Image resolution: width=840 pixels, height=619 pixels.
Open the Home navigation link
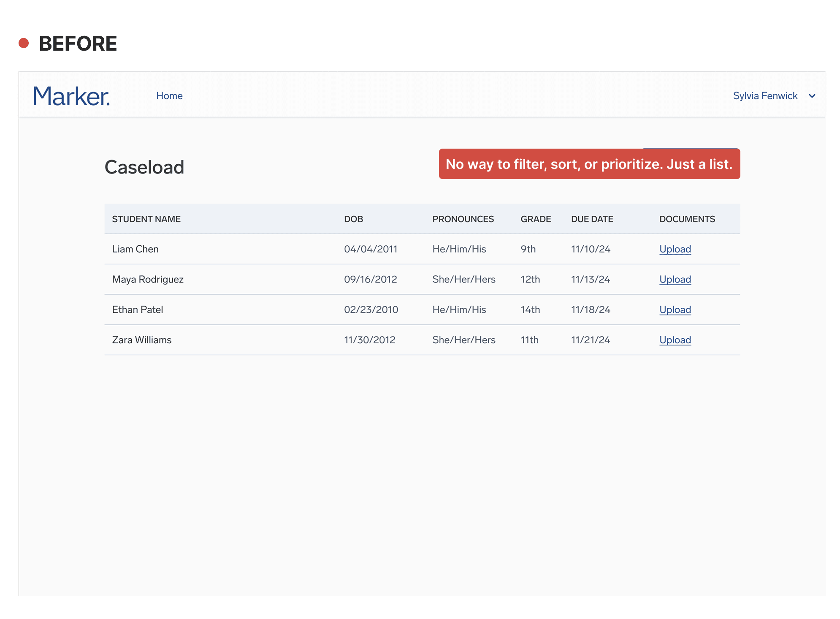click(169, 96)
